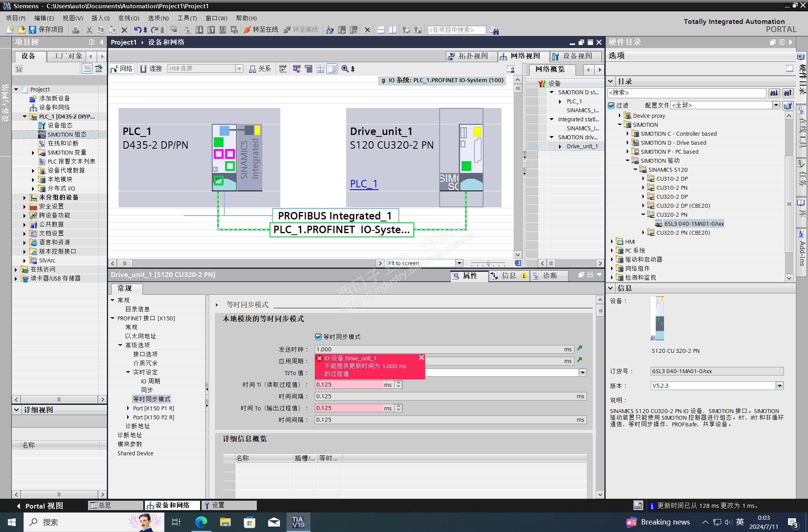808x532 pixels.
Task: Toggle the Network mode button
Action: pos(122,69)
